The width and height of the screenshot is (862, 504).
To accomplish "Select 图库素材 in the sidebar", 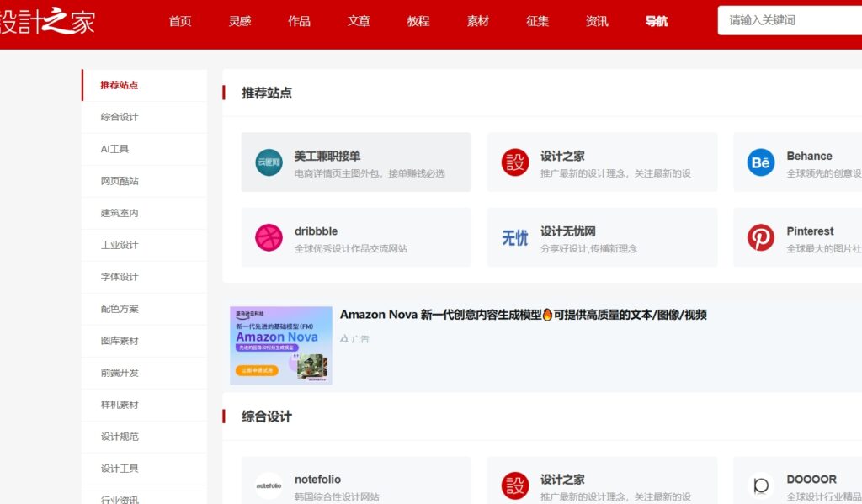I will coord(145,341).
